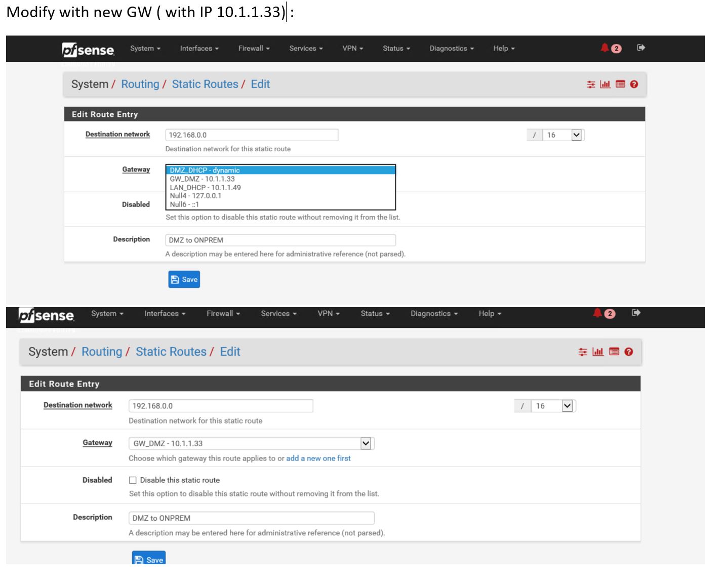Screen dimensions: 722x588
Task: Click Description field in upper form
Action: 280,240
